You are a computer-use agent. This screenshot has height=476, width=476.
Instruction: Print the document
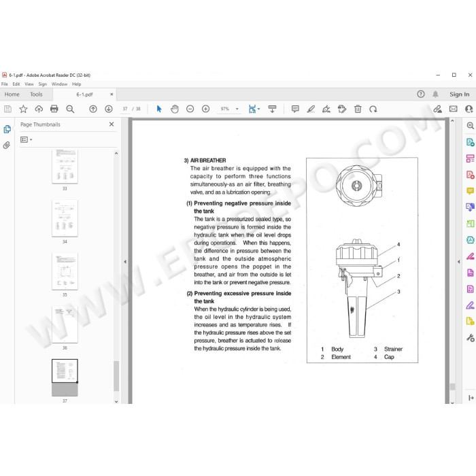point(54,109)
